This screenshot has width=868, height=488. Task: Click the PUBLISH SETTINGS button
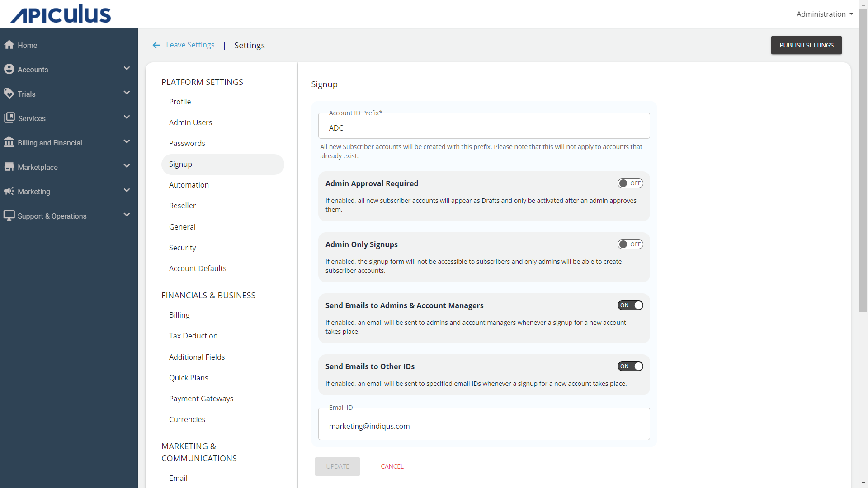pyautogui.click(x=806, y=45)
